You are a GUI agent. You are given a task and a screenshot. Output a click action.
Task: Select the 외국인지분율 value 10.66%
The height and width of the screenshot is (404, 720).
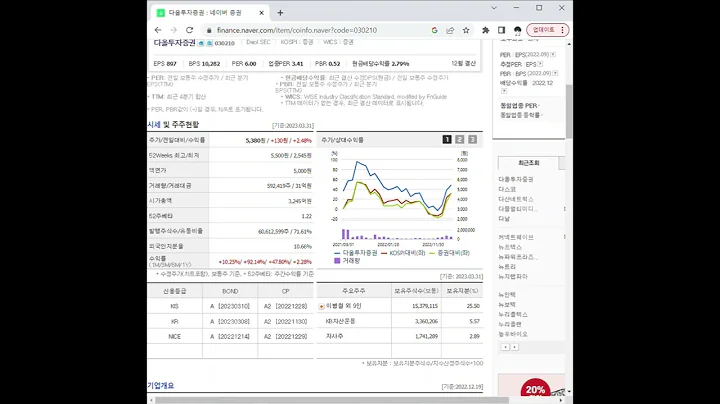pyautogui.click(x=303, y=247)
